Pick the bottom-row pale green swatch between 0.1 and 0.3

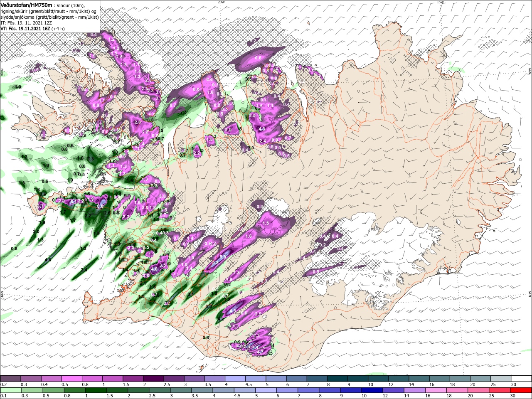coord(10,390)
